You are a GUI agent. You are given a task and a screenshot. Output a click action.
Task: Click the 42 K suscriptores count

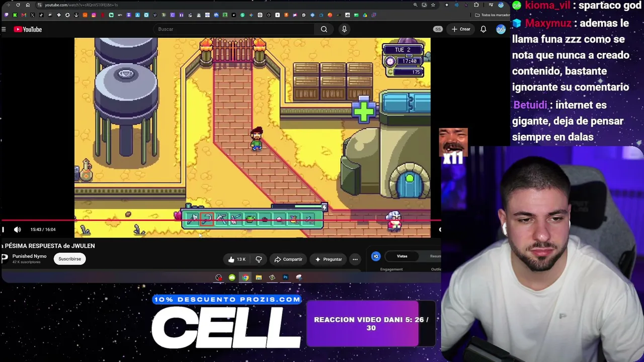tap(26, 262)
